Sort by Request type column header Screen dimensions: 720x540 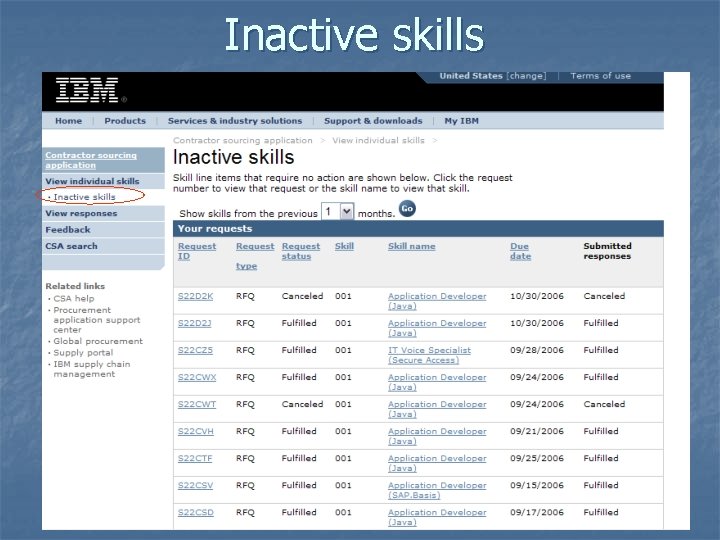pos(255,256)
